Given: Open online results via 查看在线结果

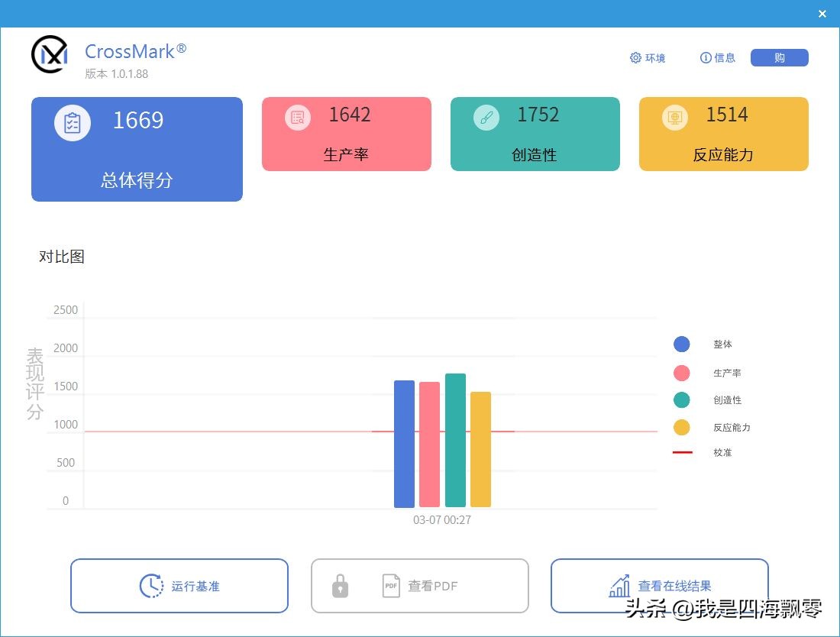Looking at the screenshot, I should (x=659, y=585).
